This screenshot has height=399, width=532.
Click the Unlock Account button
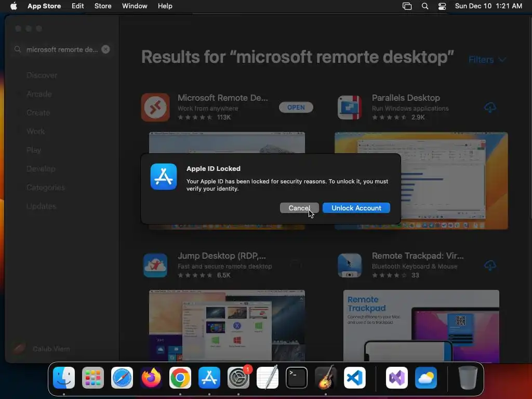[x=356, y=208]
